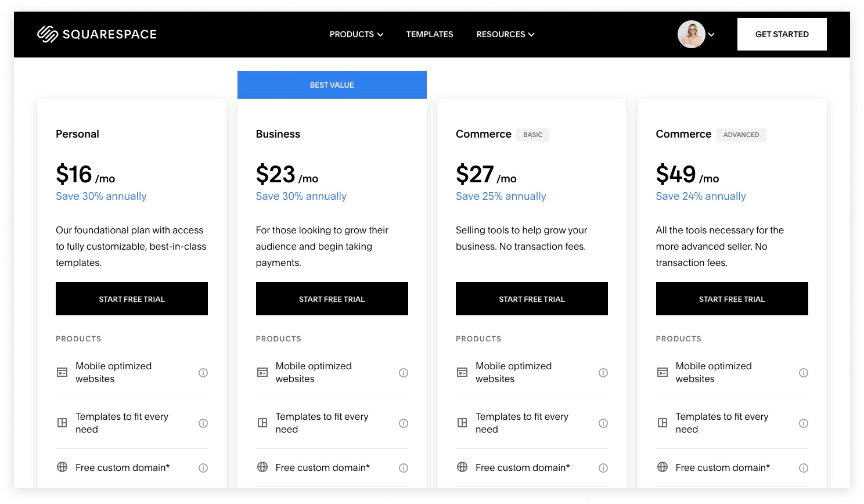The image size is (864, 504).
Task: Click the info icon for Commerce Basic mobile websites
Action: [x=603, y=372]
